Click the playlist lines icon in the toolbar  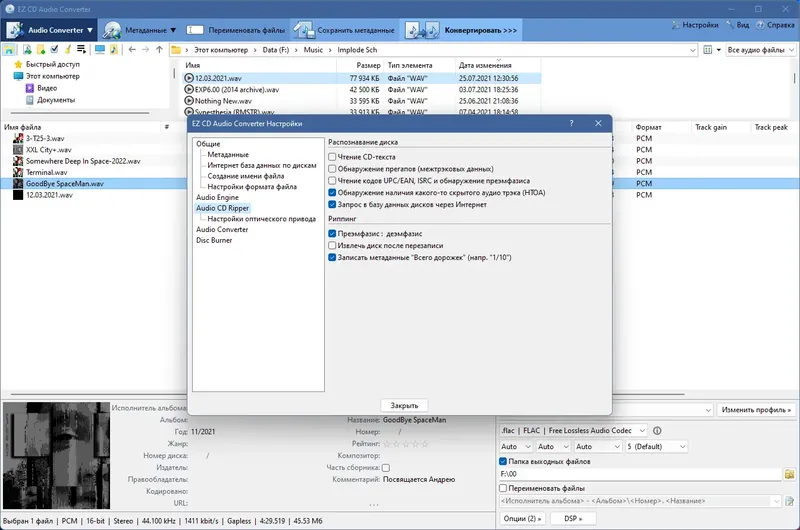[x=81, y=49]
